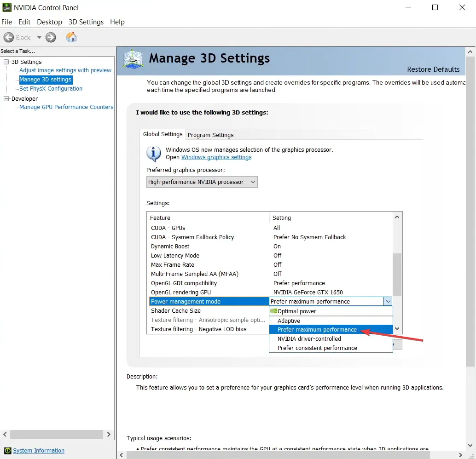Click the Back arrow icon
Screen dimensions: 476x459
point(8,37)
